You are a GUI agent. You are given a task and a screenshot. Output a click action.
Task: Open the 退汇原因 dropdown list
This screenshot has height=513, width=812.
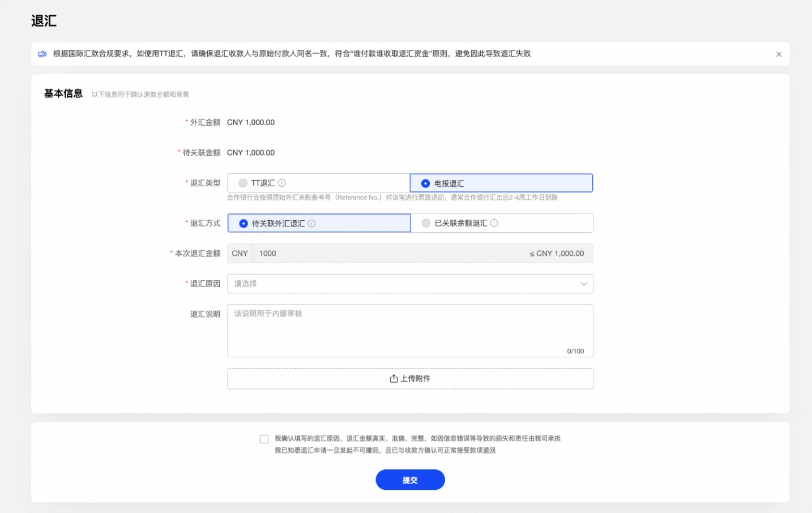(x=396, y=284)
